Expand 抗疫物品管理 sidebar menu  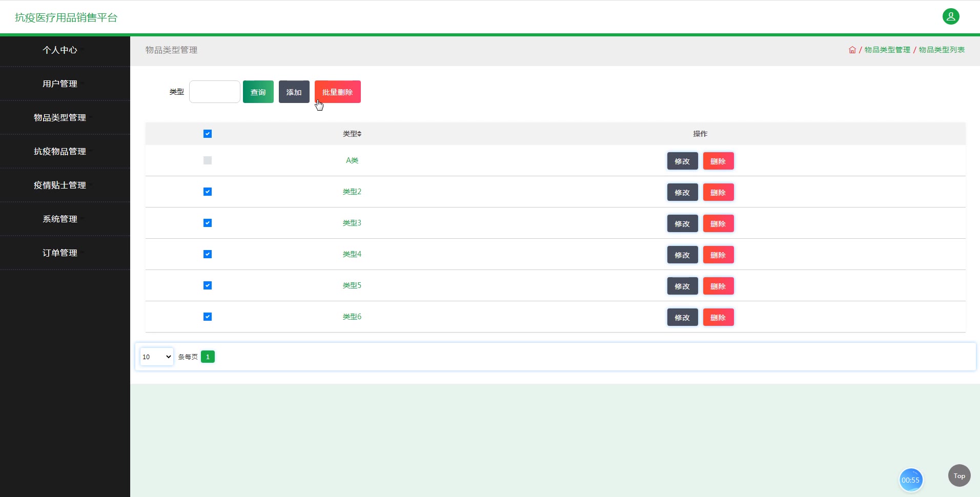tap(65, 151)
